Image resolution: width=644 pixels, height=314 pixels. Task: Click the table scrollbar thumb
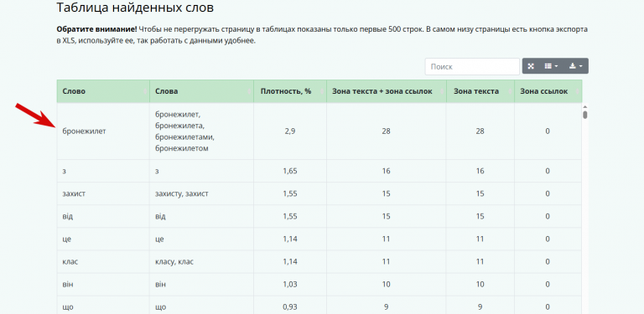click(585, 115)
